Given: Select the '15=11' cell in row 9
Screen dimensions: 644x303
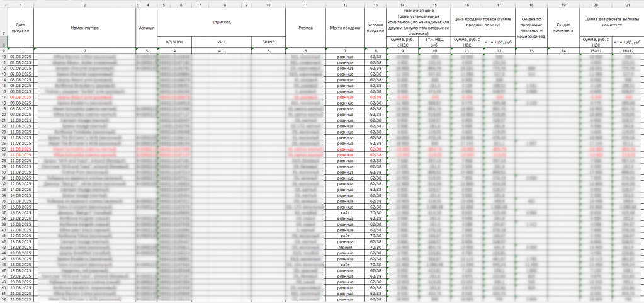Looking at the screenshot, I should point(596,50).
